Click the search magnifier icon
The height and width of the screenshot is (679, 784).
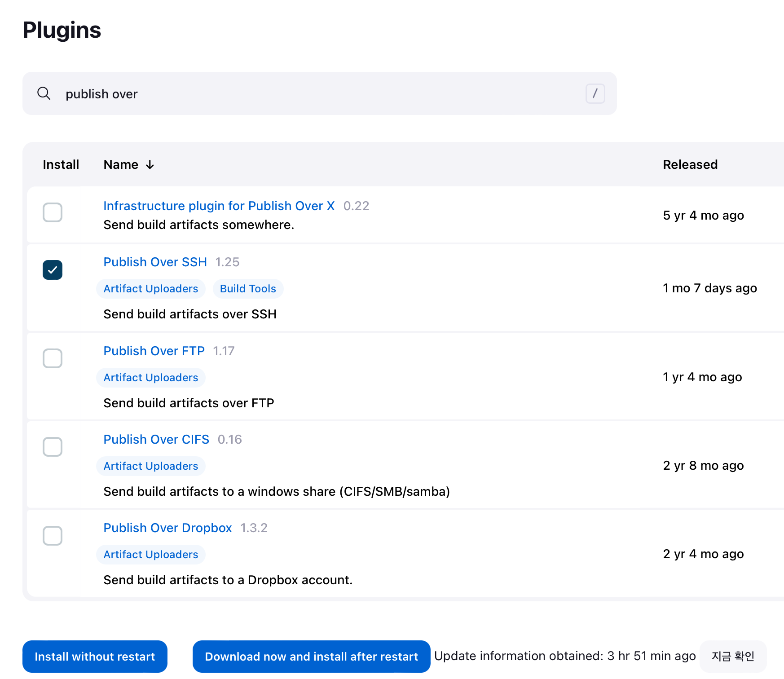(x=44, y=93)
